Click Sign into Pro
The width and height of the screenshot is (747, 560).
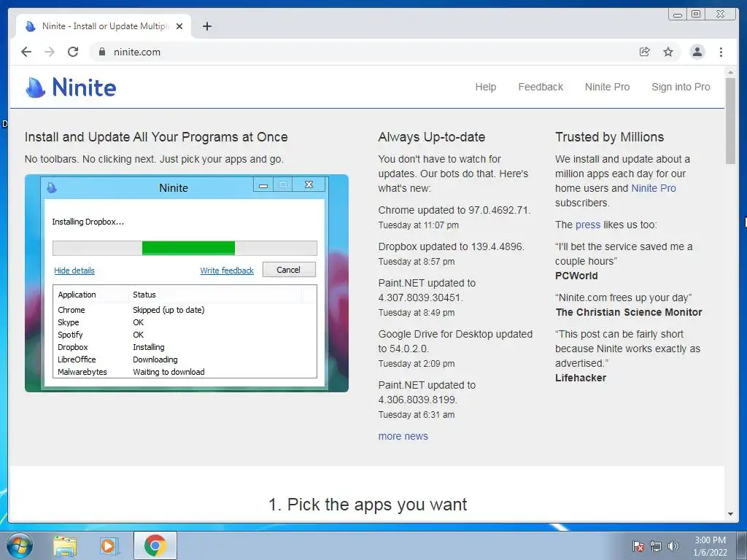click(681, 87)
